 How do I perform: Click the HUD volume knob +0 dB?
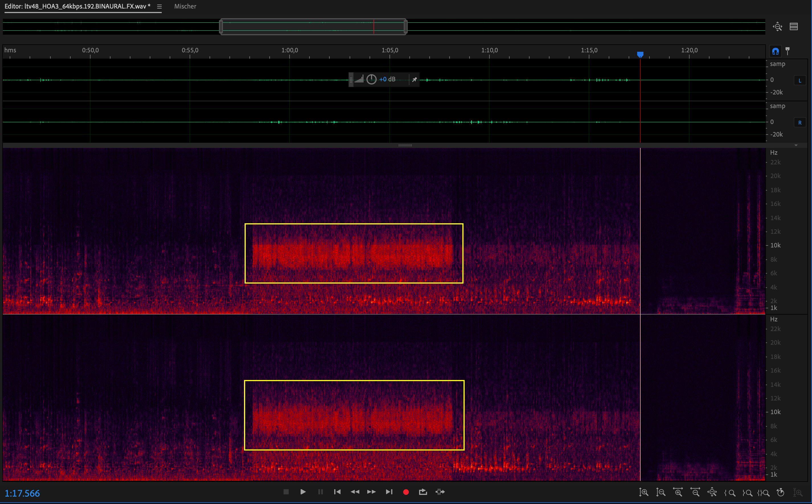[371, 79]
